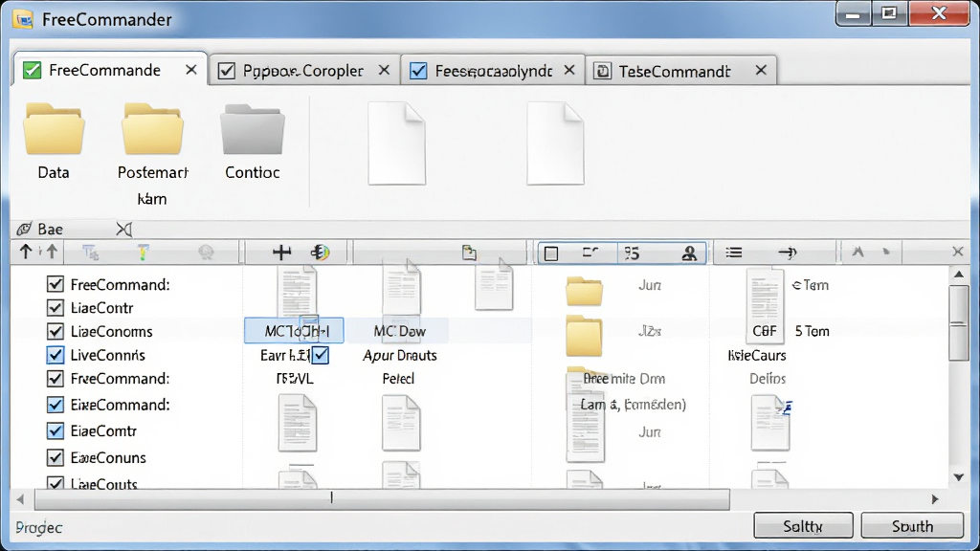Click the copy document toolbar icon
This screenshot has height=551, width=980.
[469, 253]
